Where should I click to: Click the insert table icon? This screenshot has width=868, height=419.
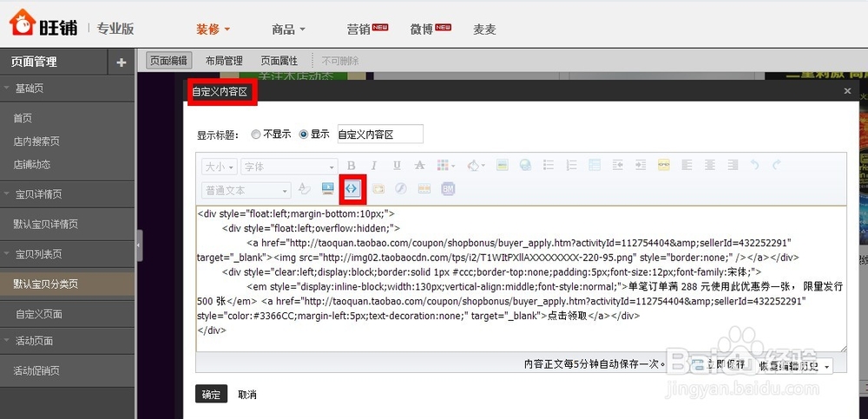point(595,165)
